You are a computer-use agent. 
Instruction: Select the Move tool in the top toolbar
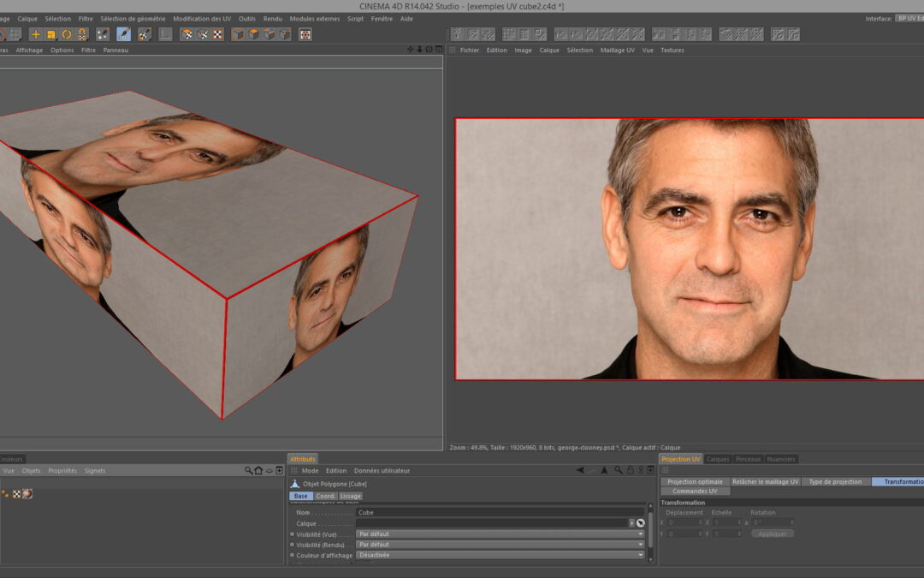click(x=35, y=34)
